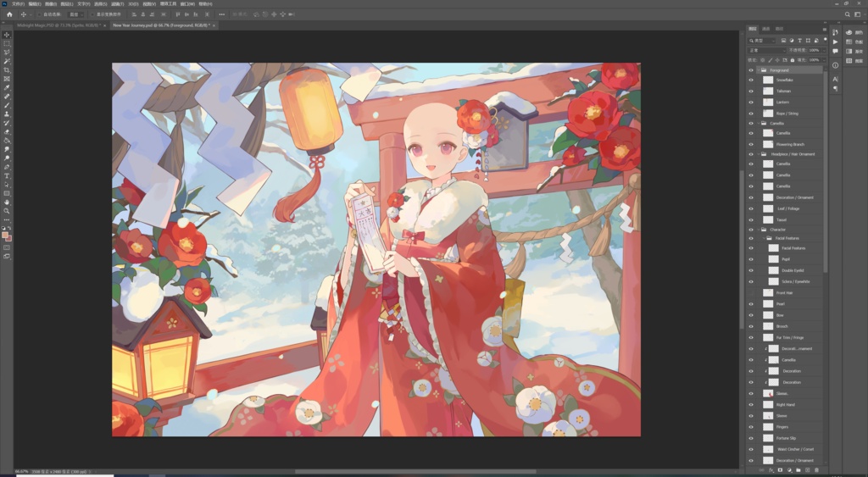Open the layer filter type dropdown
This screenshot has height=477, width=868.
point(762,41)
